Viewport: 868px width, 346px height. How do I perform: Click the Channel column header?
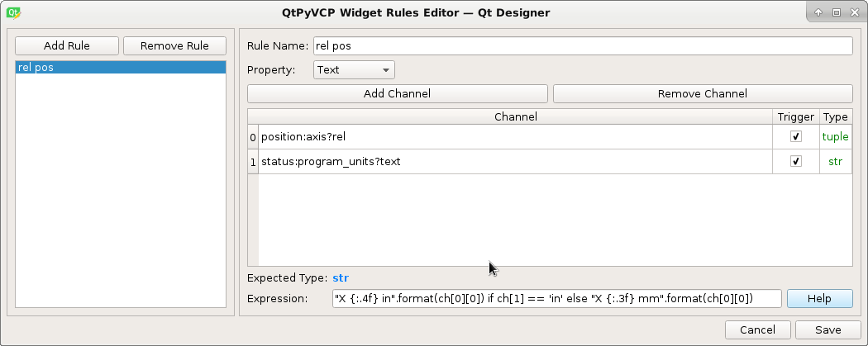coord(515,116)
